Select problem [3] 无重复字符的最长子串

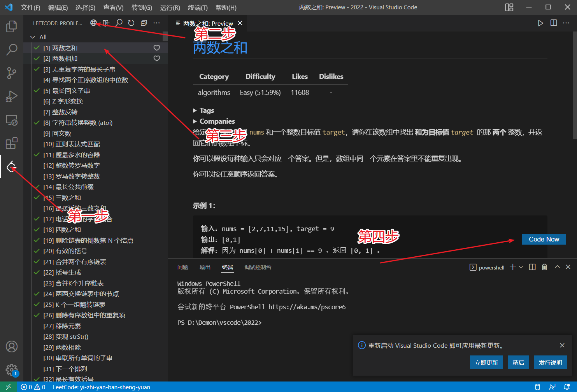pyautogui.click(x=95, y=69)
